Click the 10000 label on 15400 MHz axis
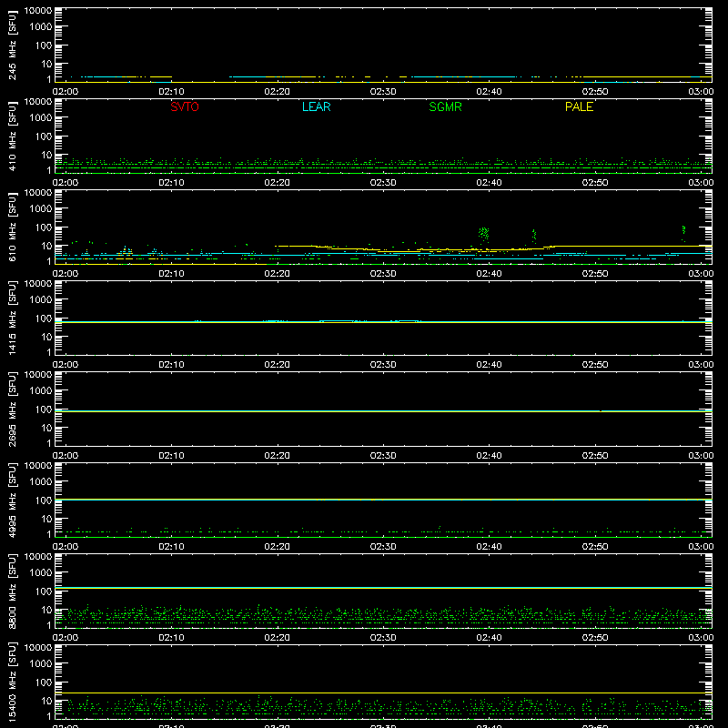The image size is (728, 728). 38,648
